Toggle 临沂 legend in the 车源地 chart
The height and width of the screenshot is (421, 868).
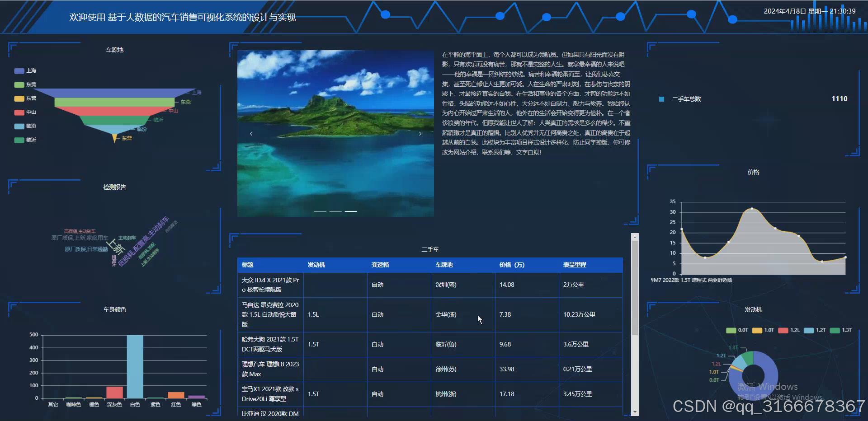point(25,140)
